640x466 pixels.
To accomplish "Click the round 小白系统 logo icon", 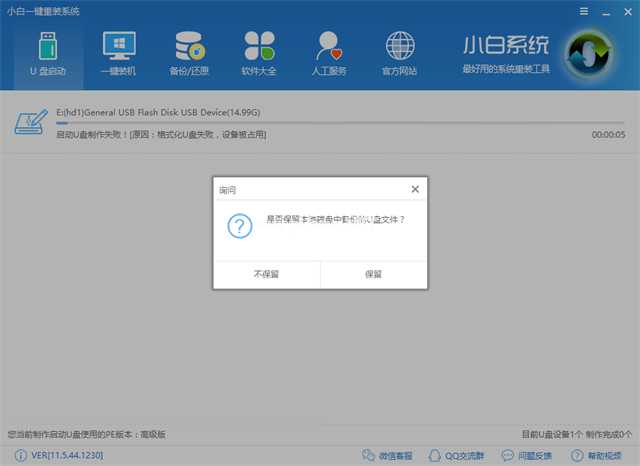I will (589, 53).
